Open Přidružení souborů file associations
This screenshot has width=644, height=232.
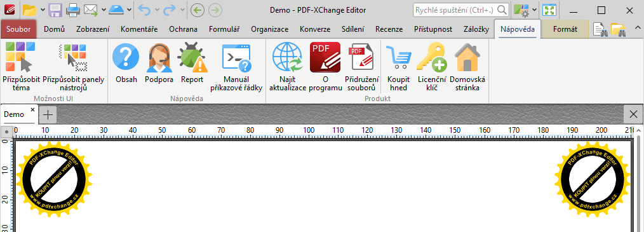(361, 67)
